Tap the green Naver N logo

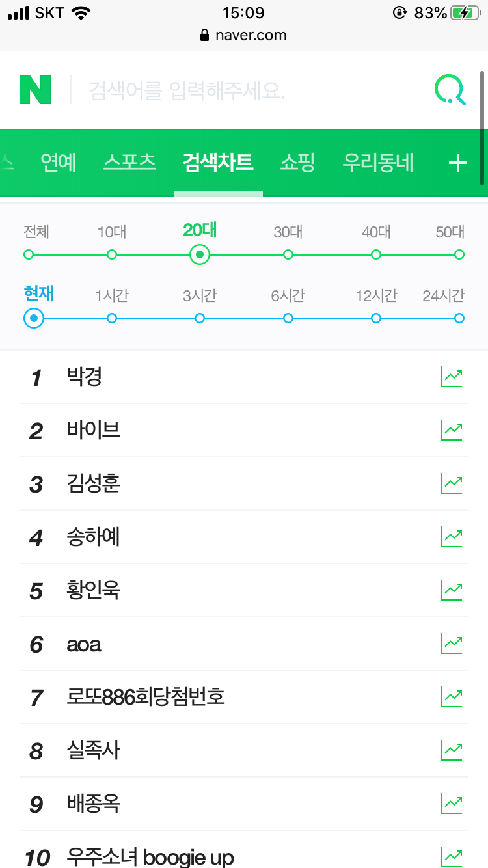(35, 90)
